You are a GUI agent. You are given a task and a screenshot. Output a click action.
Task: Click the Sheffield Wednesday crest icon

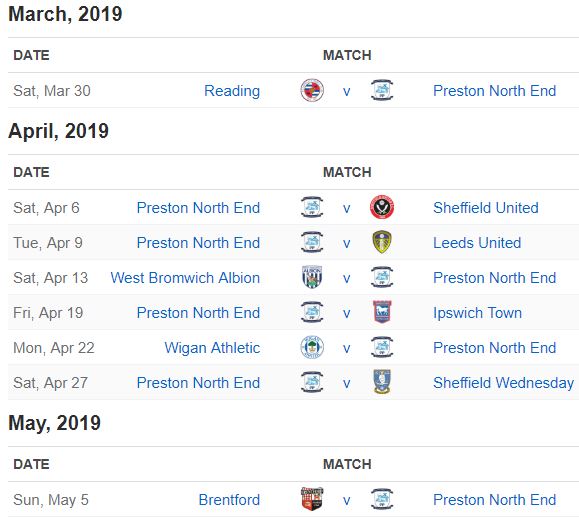click(382, 382)
